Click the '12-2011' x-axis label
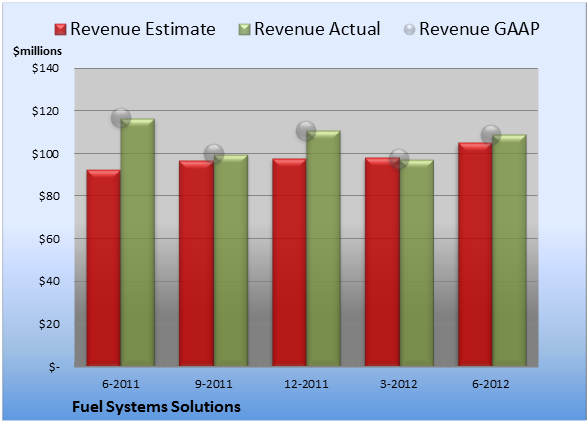 click(306, 384)
